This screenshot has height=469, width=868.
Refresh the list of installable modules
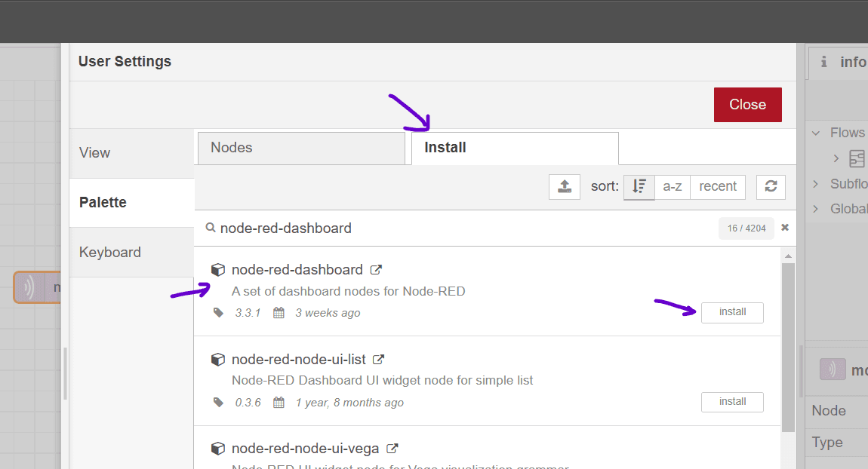pos(771,186)
